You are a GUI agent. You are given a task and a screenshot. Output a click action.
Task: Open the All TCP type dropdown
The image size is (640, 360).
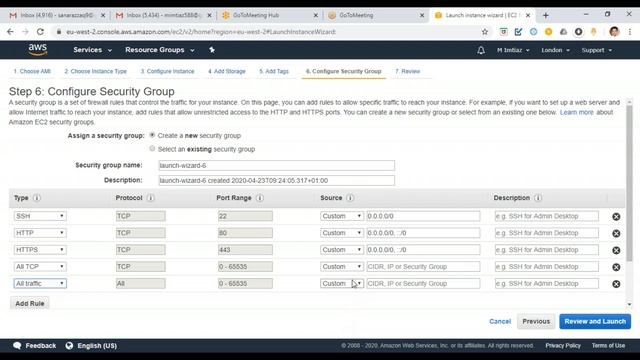click(40, 267)
